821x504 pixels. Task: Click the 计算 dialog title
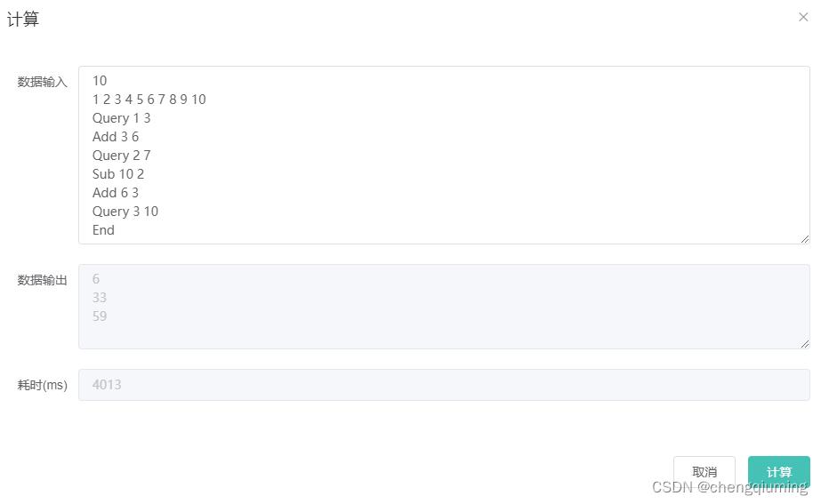point(23,20)
